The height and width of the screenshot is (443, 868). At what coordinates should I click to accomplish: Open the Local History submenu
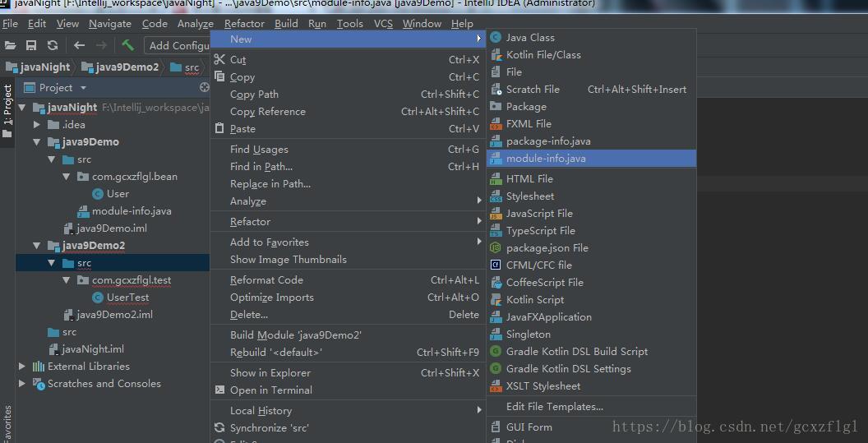click(347, 410)
